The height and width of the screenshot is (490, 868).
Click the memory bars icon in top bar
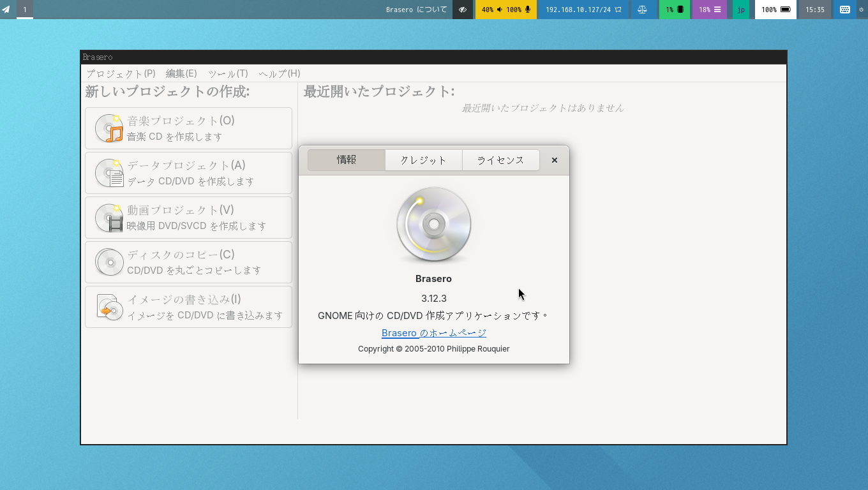(717, 10)
